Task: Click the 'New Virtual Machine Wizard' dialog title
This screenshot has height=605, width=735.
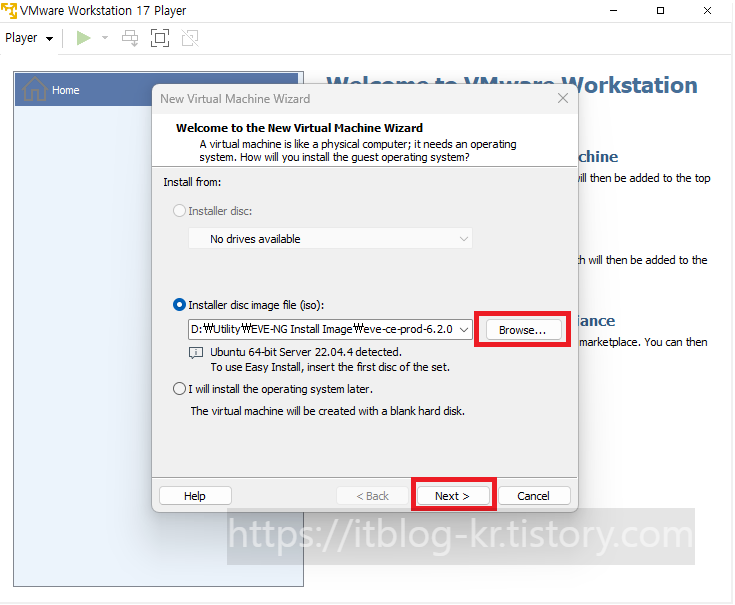Action: (x=235, y=98)
